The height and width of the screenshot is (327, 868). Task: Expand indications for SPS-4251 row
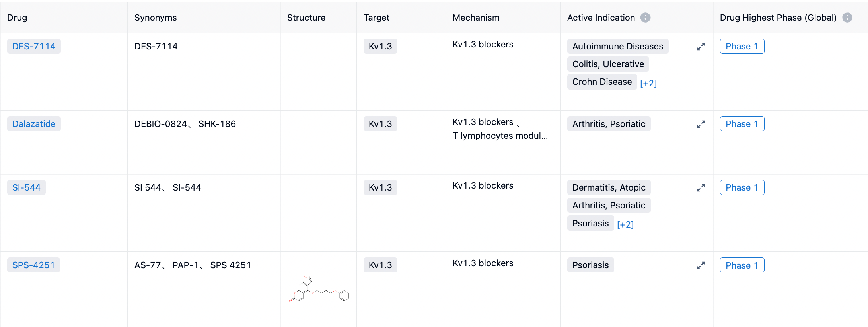coord(701,265)
